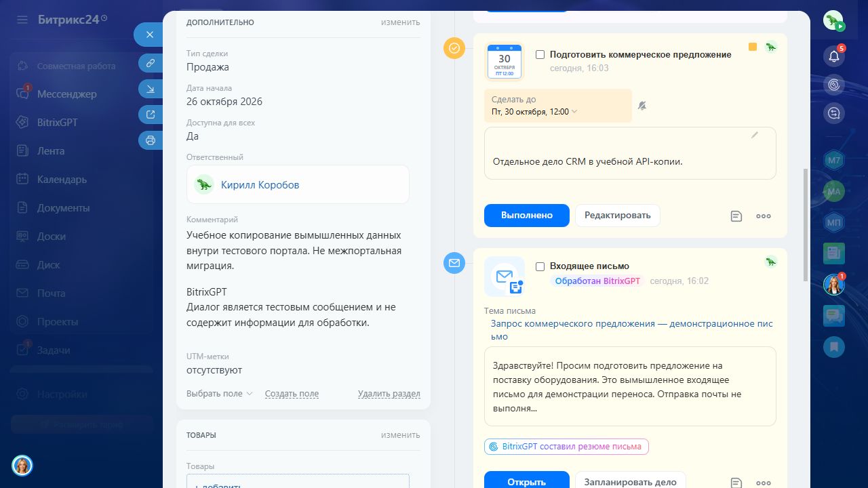Select Диск in the left menu
This screenshot has height=488, width=868.
tap(49, 265)
